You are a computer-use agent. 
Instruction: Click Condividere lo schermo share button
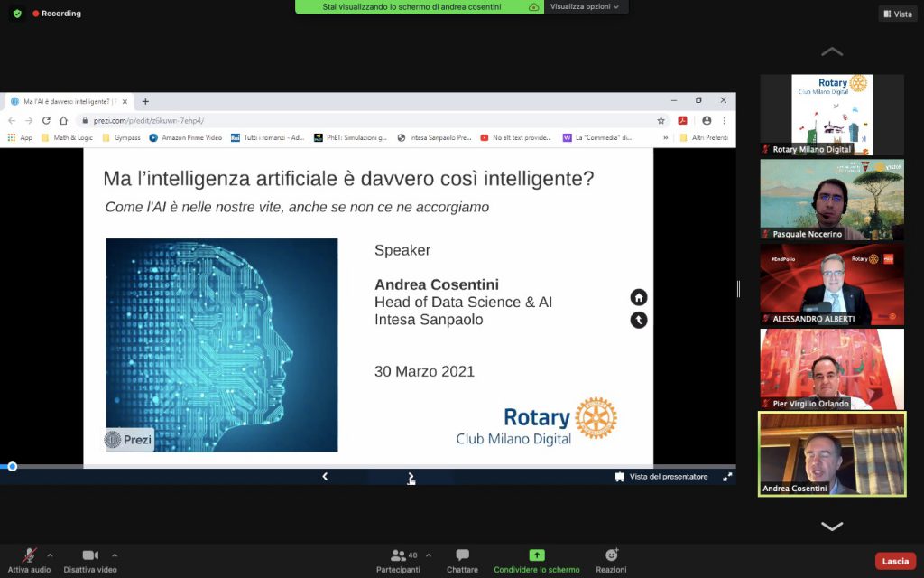pos(537,560)
